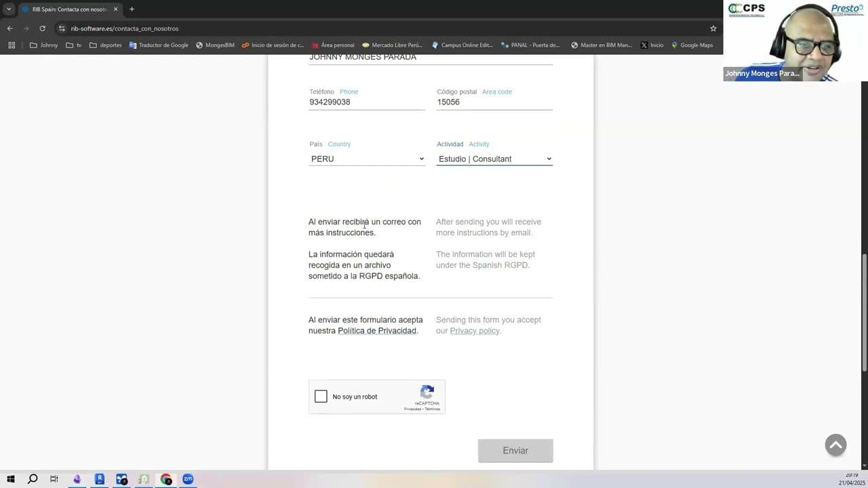868x488 pixels.
Task: Check the 'No soy un robot' box
Action: pos(321,396)
